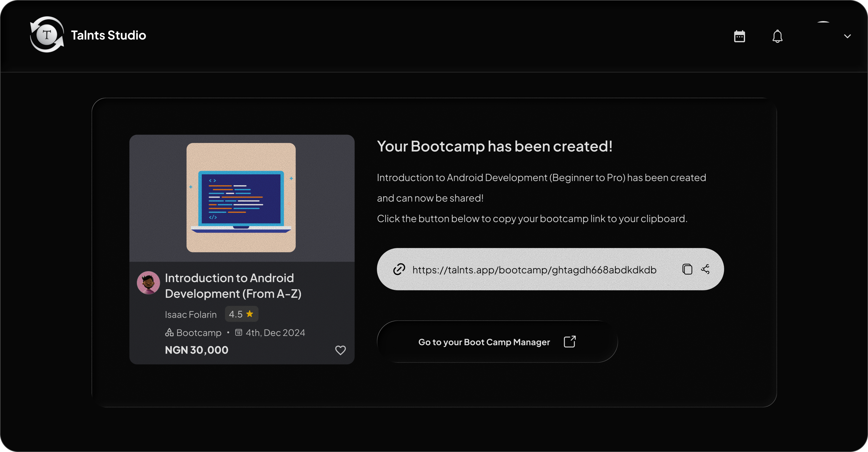Select the NGN 30,000 price text
The width and height of the screenshot is (868, 452).
point(196,350)
